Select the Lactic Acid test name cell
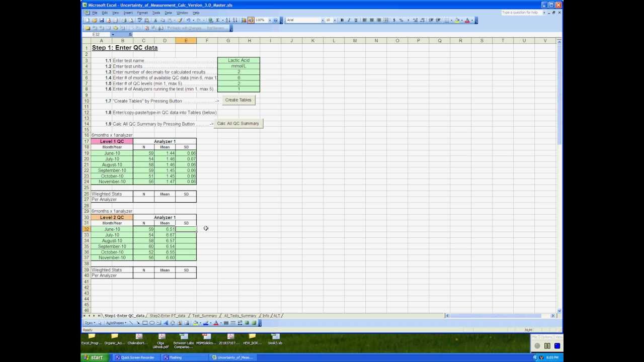The height and width of the screenshot is (362, 644). pos(238,60)
